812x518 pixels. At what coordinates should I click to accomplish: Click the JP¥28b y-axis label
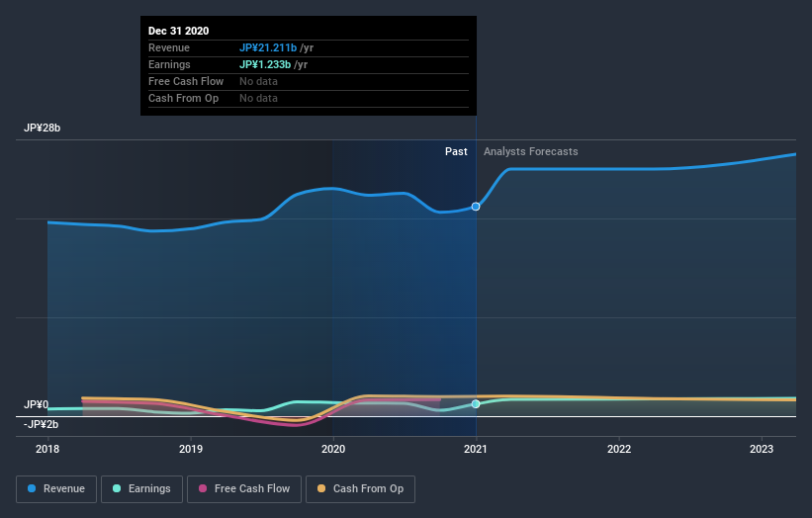[42, 128]
